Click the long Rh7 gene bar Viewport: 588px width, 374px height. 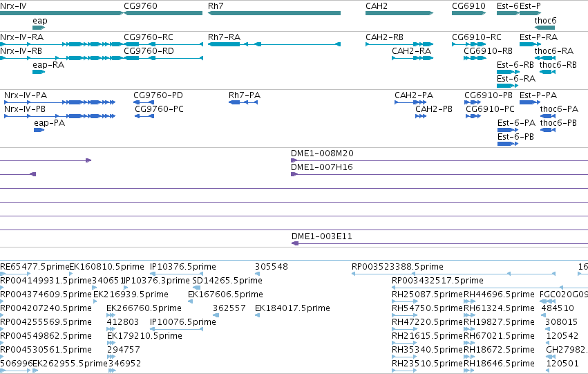274,13
